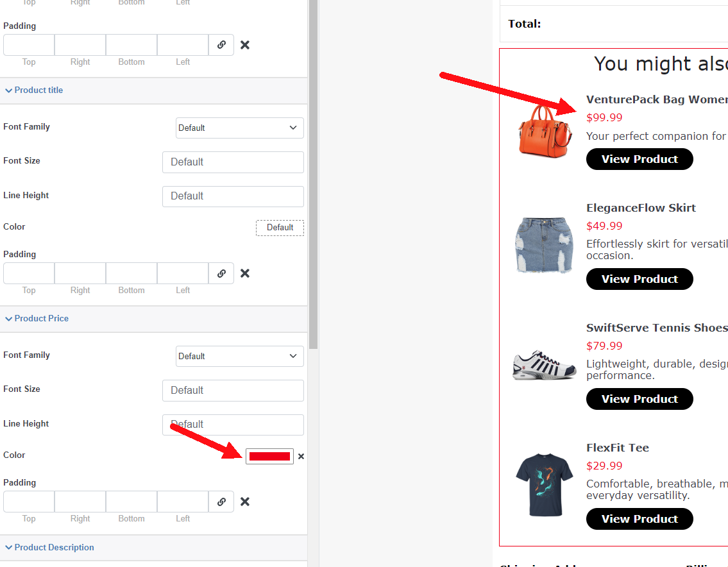Screen dimensions: 728x567
Task: Click Right field in topmost Padding row
Action: pyautogui.click(x=80, y=45)
